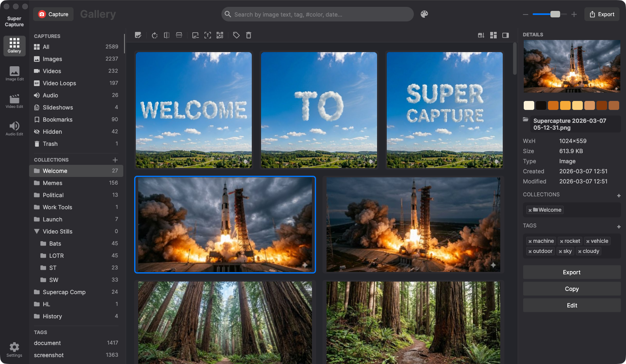Add a new tag via TAGS plus icon
Screen dimensions: 626x364
pyautogui.click(x=619, y=227)
